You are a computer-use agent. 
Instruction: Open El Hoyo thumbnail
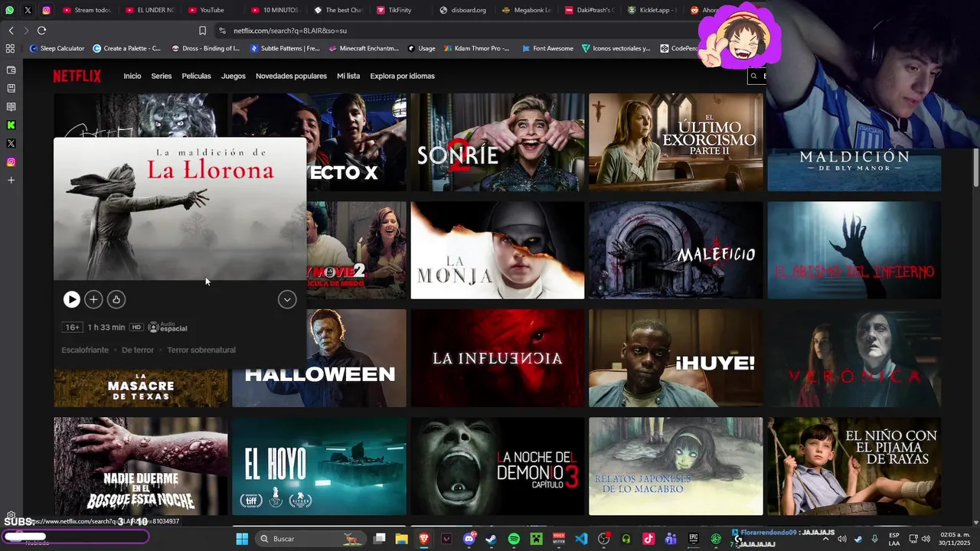tap(319, 466)
